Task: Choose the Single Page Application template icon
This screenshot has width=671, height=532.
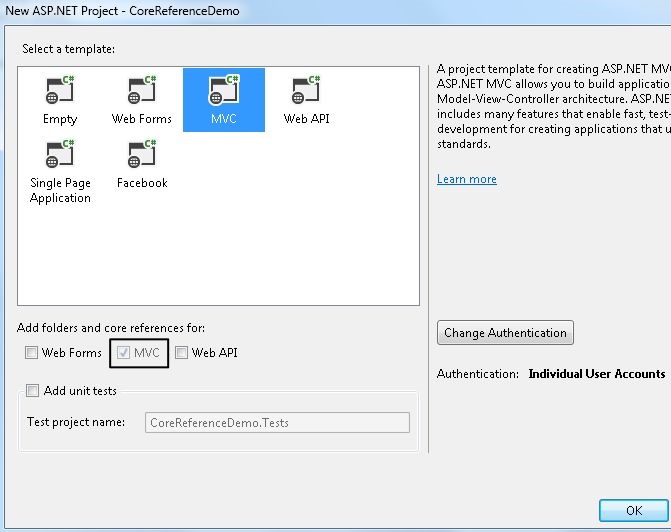Action: click(x=60, y=155)
